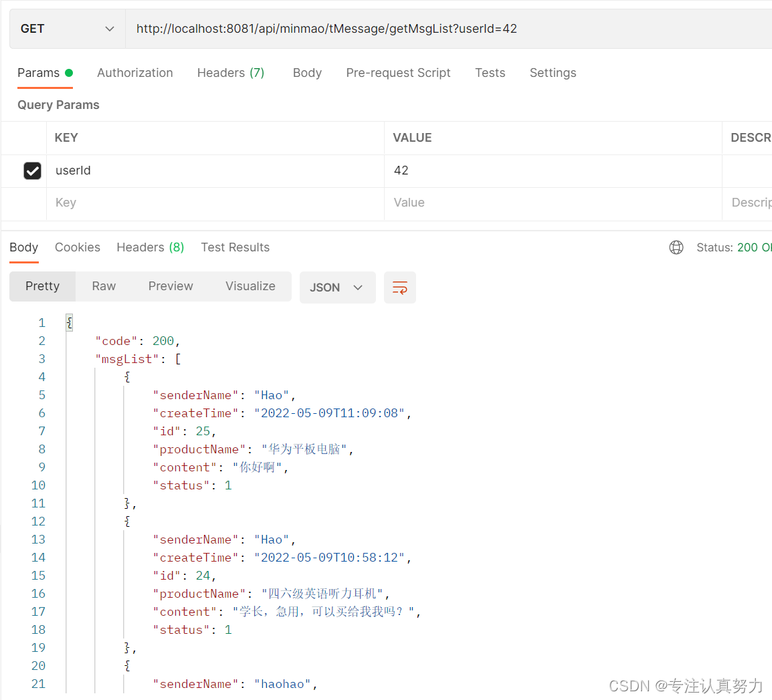Image resolution: width=772 pixels, height=700 pixels.
Task: Click the productName value "四六级英语听力耳机"
Action: [322, 594]
